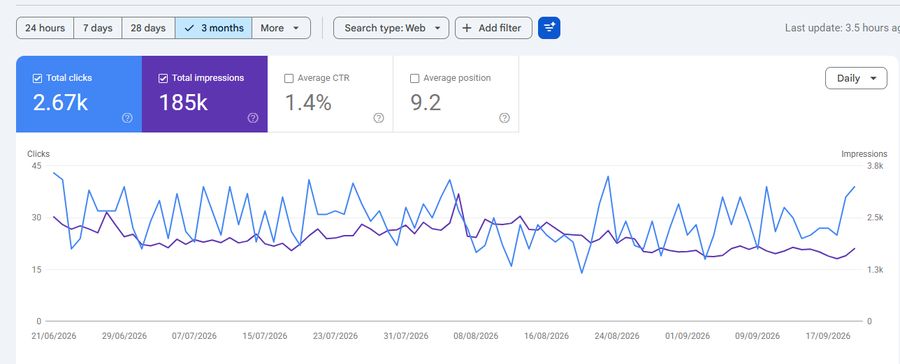Click the 24/08/2026 axis date label
This screenshot has width=900, height=364.
pos(617,336)
